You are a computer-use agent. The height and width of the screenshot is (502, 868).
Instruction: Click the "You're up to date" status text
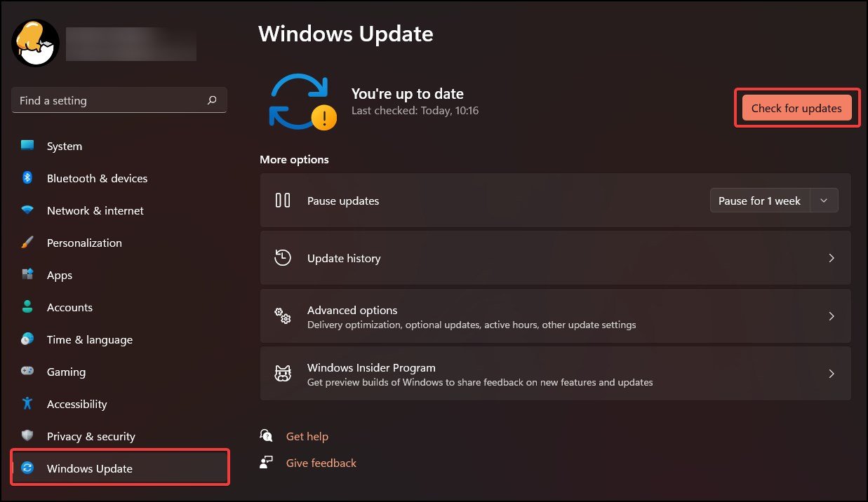pyautogui.click(x=408, y=94)
